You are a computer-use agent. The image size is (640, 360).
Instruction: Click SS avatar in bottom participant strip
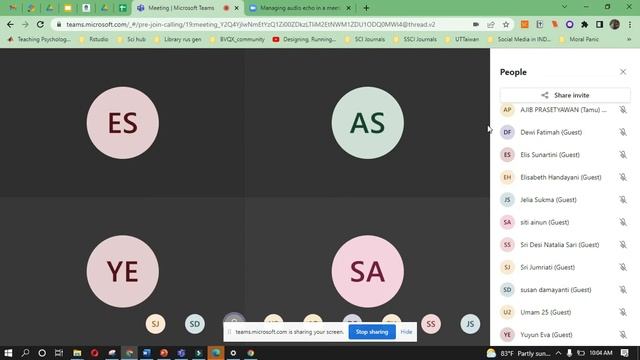tap(431, 324)
